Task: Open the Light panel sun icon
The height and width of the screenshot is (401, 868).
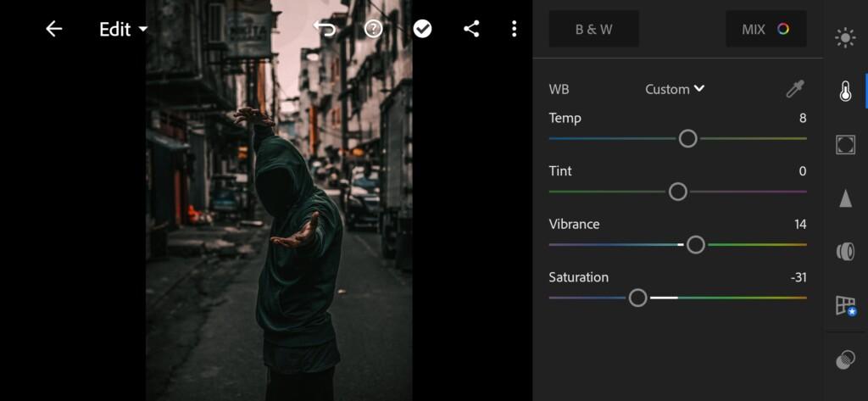Action: coord(845,38)
